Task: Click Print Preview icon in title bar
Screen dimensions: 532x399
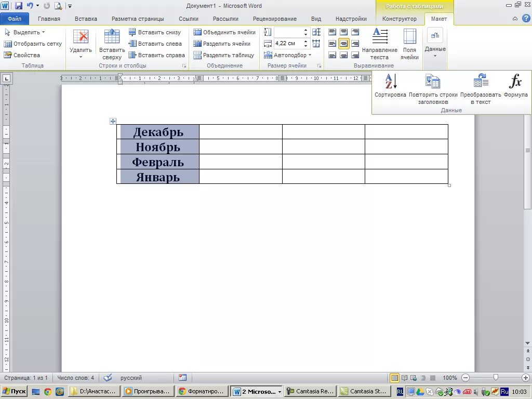Action: 58,6
